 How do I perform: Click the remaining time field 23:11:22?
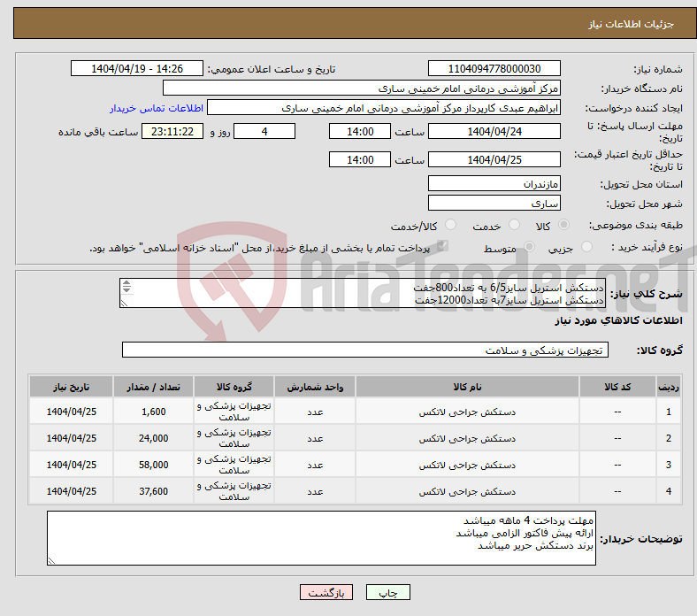tap(172, 131)
